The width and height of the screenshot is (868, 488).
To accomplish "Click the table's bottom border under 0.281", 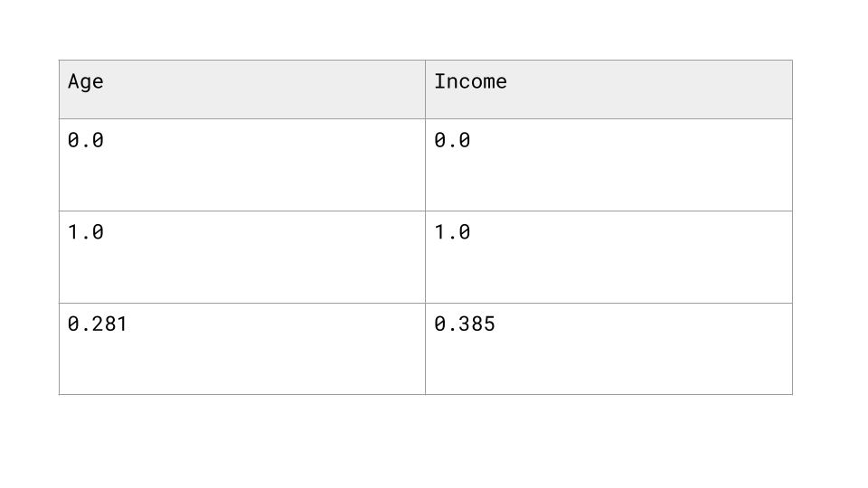I will [242, 395].
